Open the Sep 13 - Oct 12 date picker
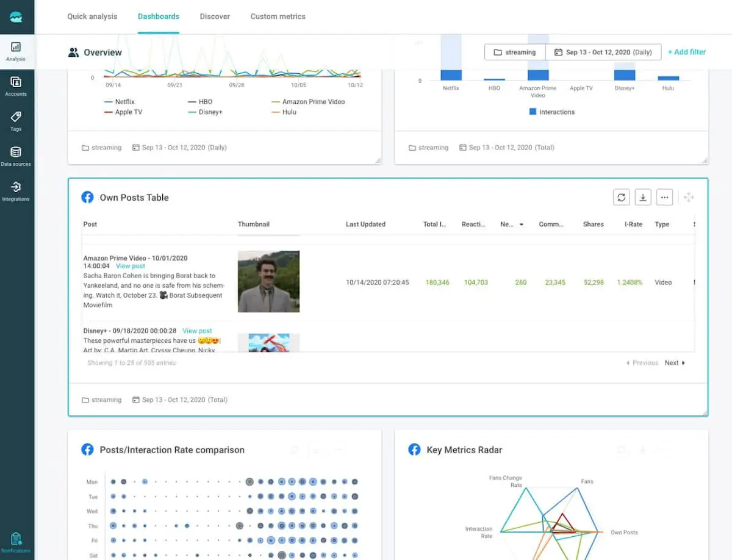 (x=604, y=52)
